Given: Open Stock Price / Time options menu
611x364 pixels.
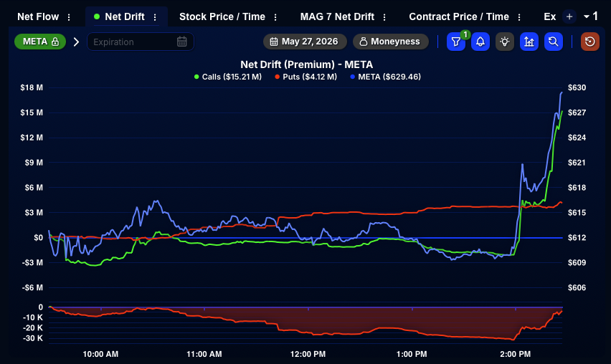Looking at the screenshot, I should [275, 17].
